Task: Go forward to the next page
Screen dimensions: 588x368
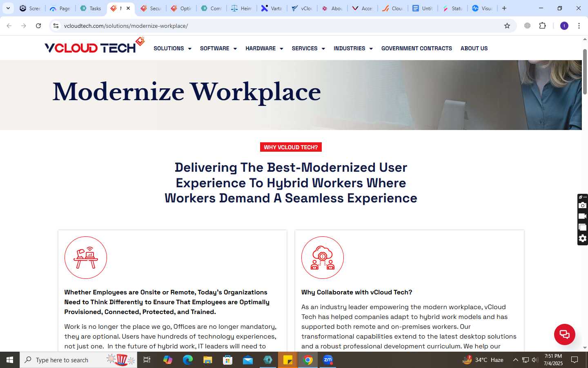Action: click(x=24, y=26)
